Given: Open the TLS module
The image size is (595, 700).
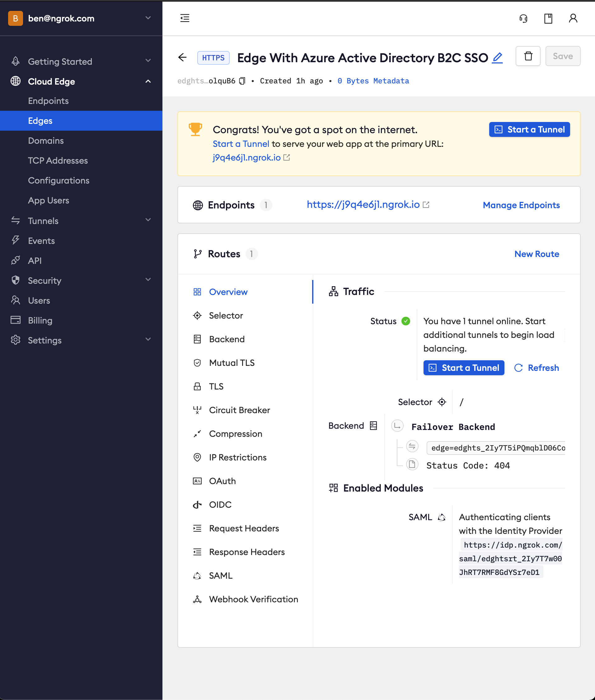Looking at the screenshot, I should (245, 386).
